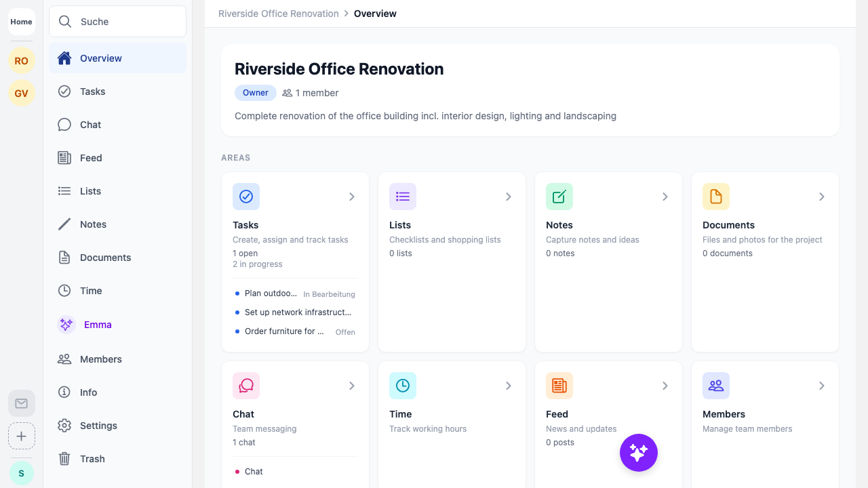The image size is (868, 488).
Task: Click the Suche search field
Action: [117, 22]
